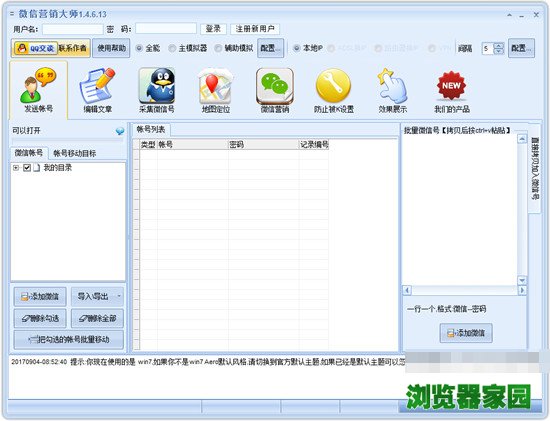The height and width of the screenshot is (421, 550).
Task: Click the QQ交谈 contact button
Action: tap(35, 48)
